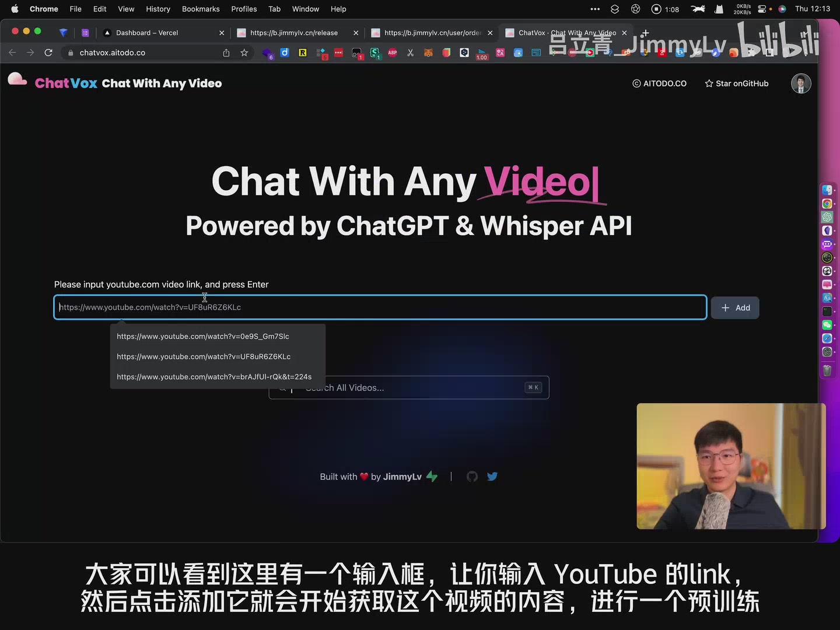Click the Adblock Plus extension icon

pyautogui.click(x=393, y=52)
